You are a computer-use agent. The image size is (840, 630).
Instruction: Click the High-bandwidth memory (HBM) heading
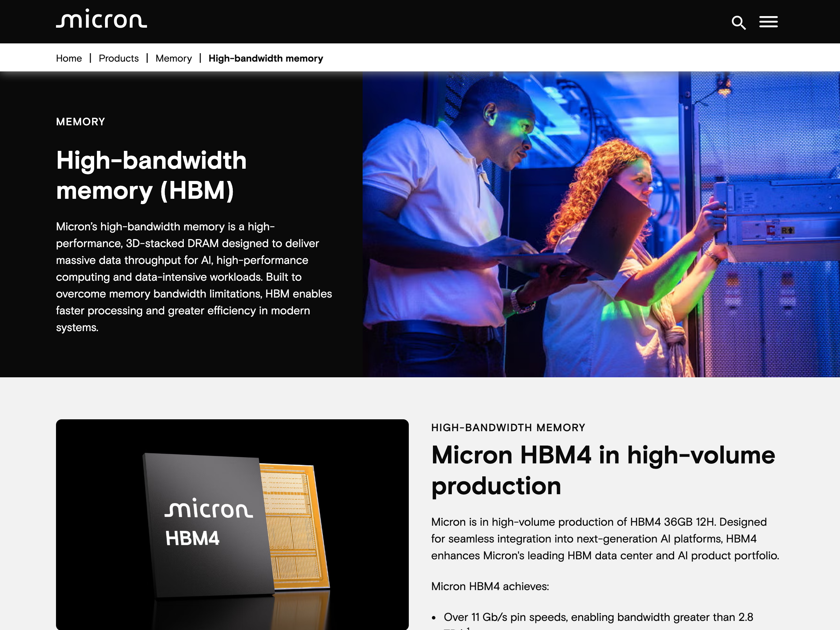pyautogui.click(x=151, y=175)
